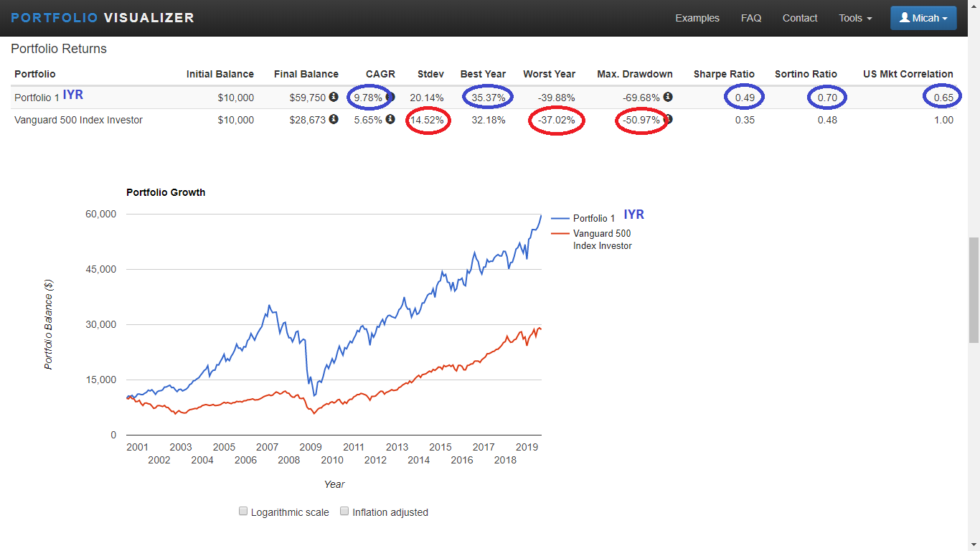The width and height of the screenshot is (980, 551).
Task: Click the 0.48 Sortino ratio value
Action: 827,120
